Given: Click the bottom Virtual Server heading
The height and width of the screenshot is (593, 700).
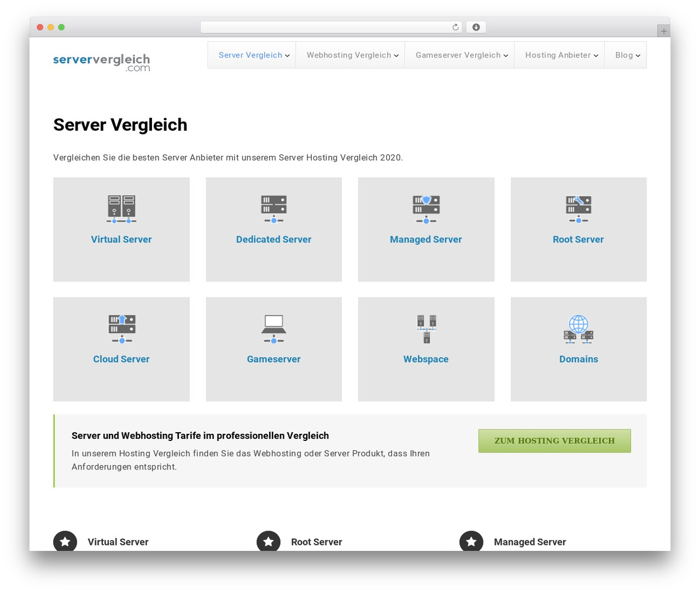Looking at the screenshot, I should (x=118, y=542).
